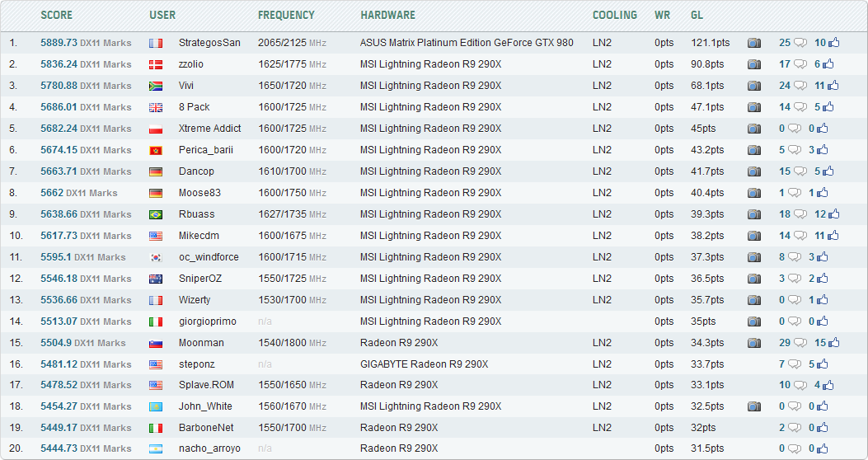Open 15 comments count for Dancop
The width and height of the screenshot is (868, 460).
pyautogui.click(x=785, y=171)
